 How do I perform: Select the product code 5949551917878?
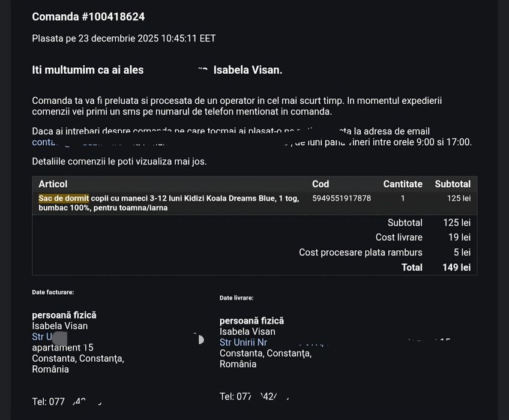tap(342, 198)
